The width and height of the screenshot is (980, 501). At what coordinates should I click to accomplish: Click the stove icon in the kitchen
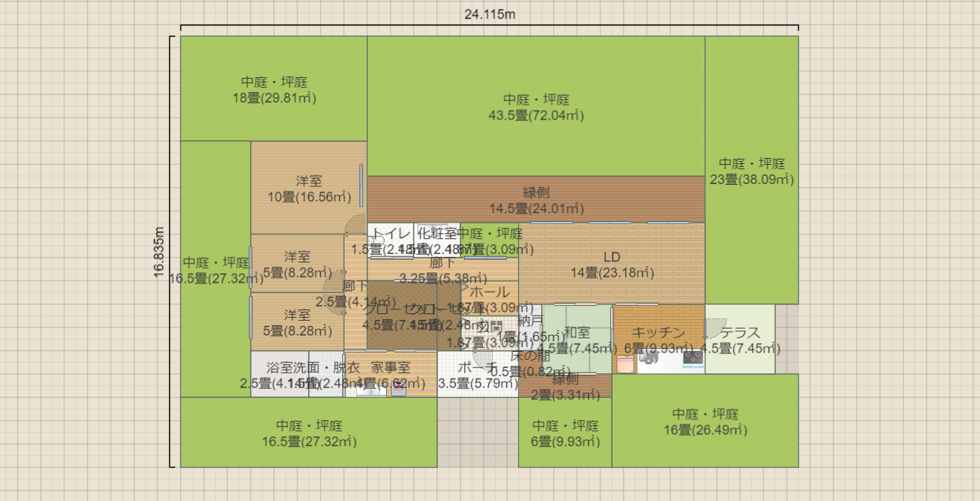point(693,357)
